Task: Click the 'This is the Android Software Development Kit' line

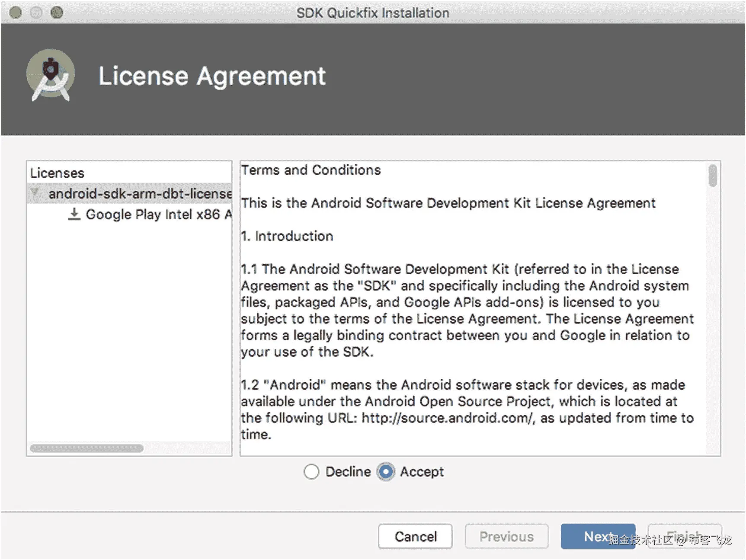Action: point(448,203)
